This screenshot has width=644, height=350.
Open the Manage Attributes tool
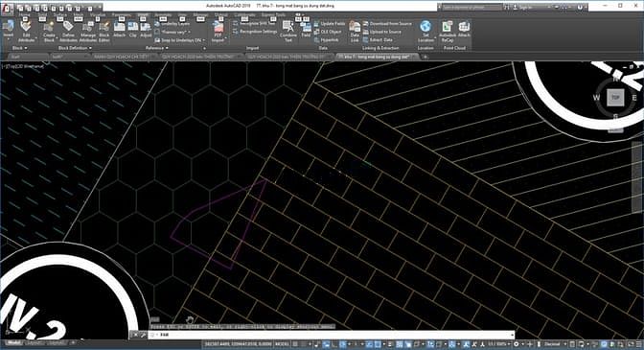tap(87, 32)
